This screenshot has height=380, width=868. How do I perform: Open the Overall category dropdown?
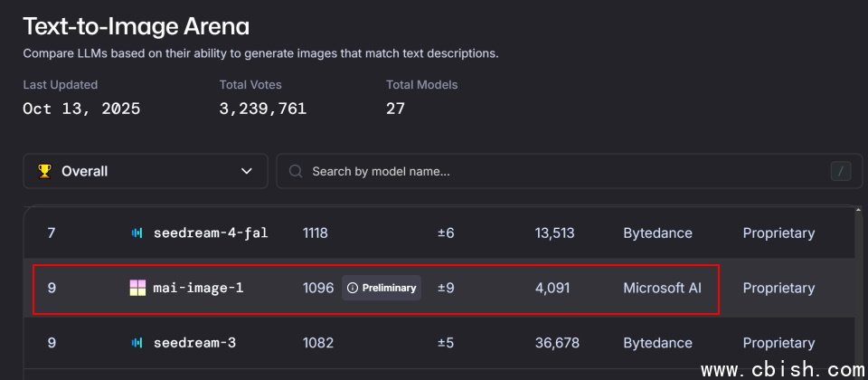click(x=145, y=171)
